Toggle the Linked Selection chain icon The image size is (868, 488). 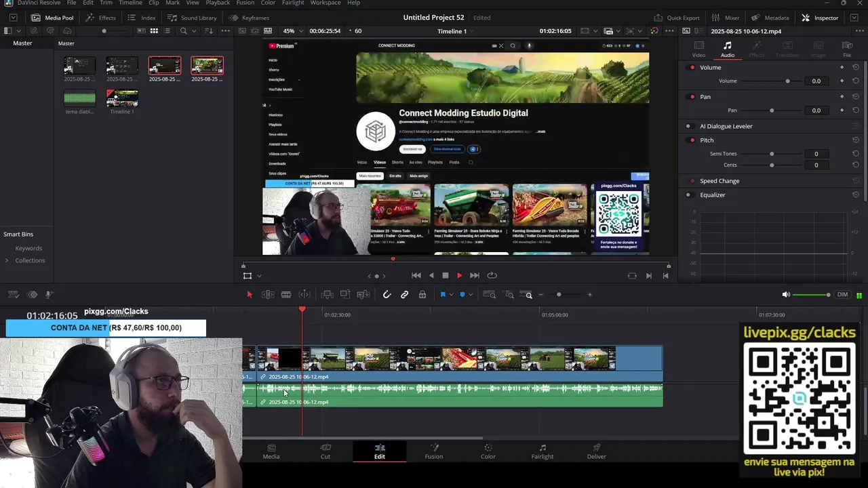[x=405, y=295]
